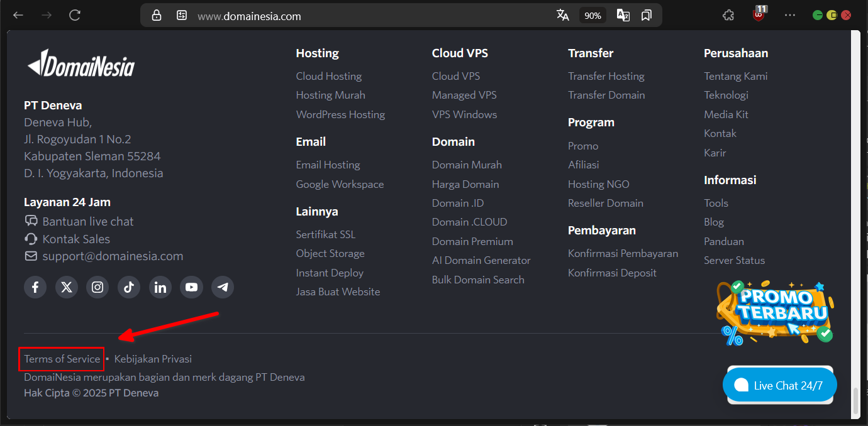The width and height of the screenshot is (868, 426).
Task: Open the browser three-dot menu
Action: pos(790,16)
